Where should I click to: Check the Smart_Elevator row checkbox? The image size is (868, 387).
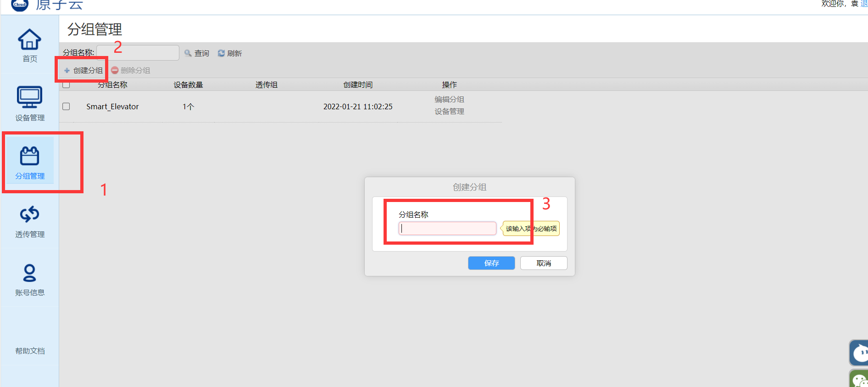[66, 107]
